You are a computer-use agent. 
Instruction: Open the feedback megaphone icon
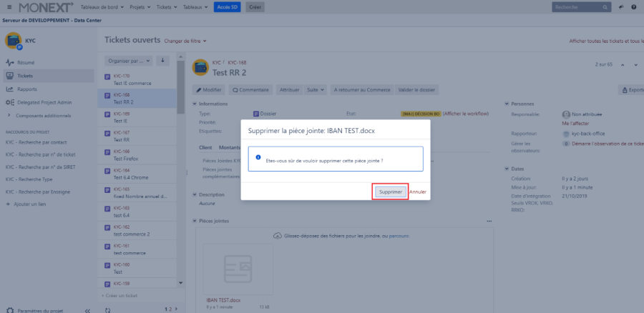click(620, 6)
